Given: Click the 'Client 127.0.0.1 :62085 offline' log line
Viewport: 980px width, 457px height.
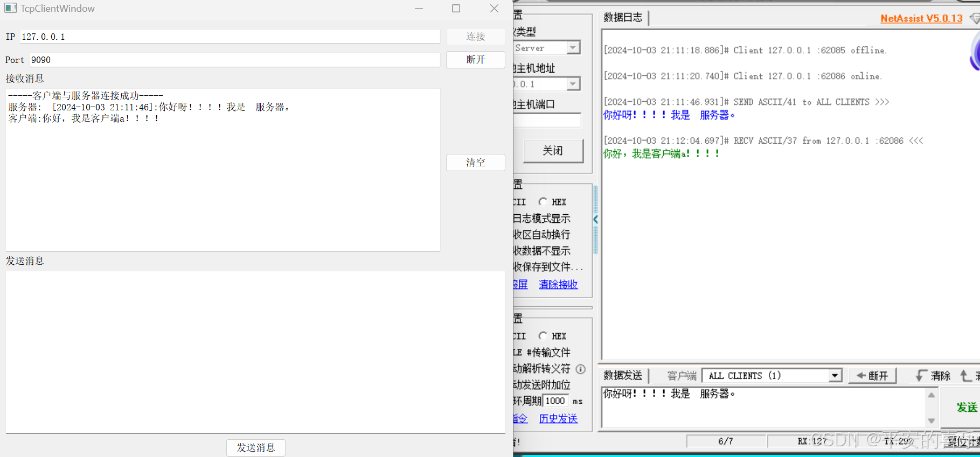Looking at the screenshot, I should tap(745, 51).
